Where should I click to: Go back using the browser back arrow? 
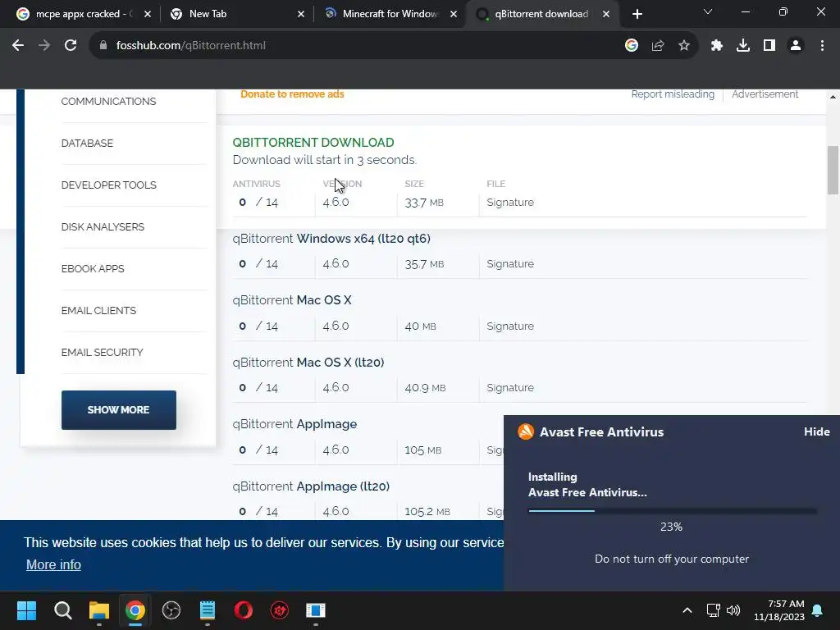(x=18, y=46)
